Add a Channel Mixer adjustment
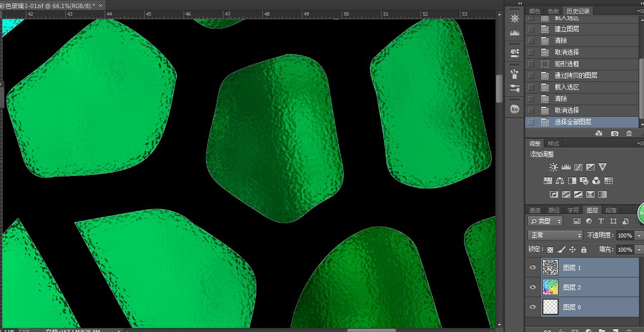 pos(596,180)
